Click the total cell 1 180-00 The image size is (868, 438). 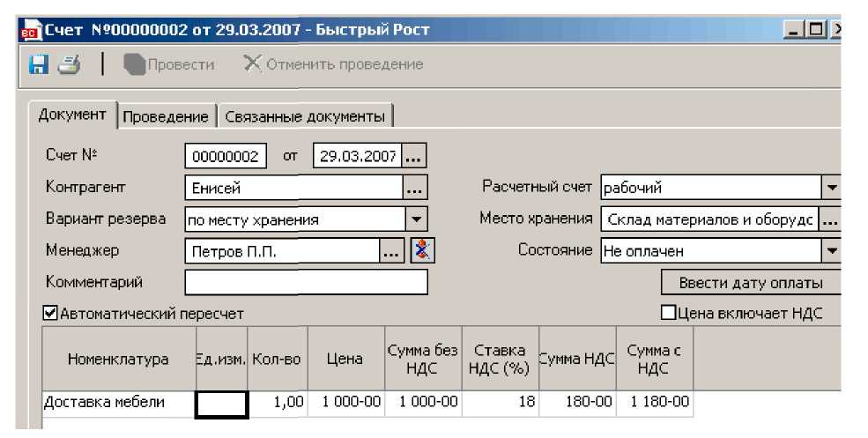[x=655, y=403]
